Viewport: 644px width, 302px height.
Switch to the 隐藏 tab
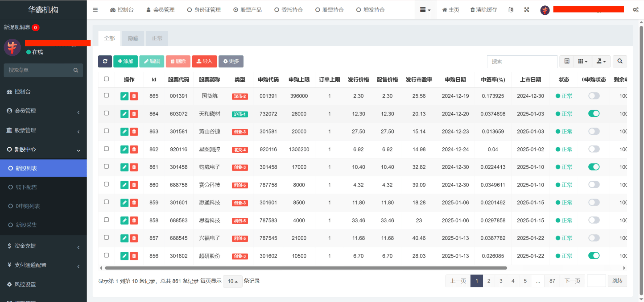[133, 38]
